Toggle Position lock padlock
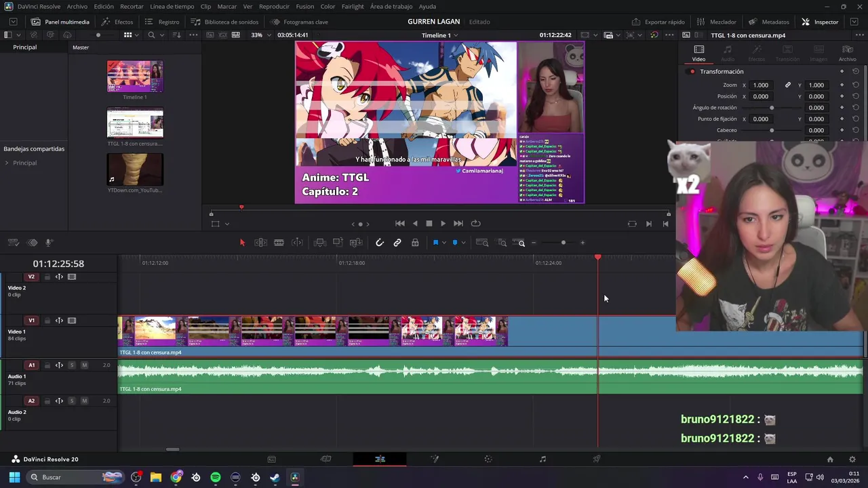Image resolution: width=868 pixels, height=488 pixels. coord(415,243)
